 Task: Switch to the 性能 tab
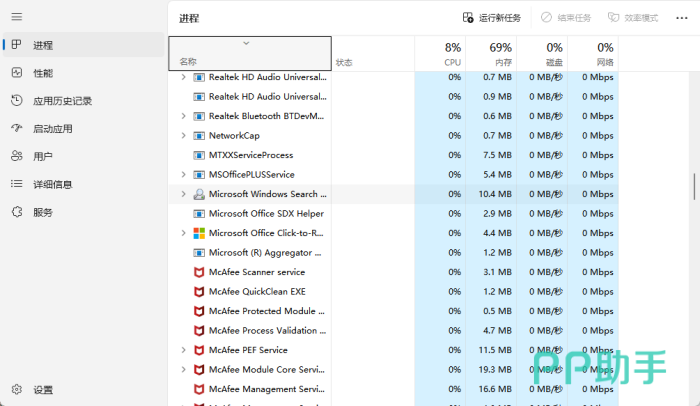tap(83, 73)
